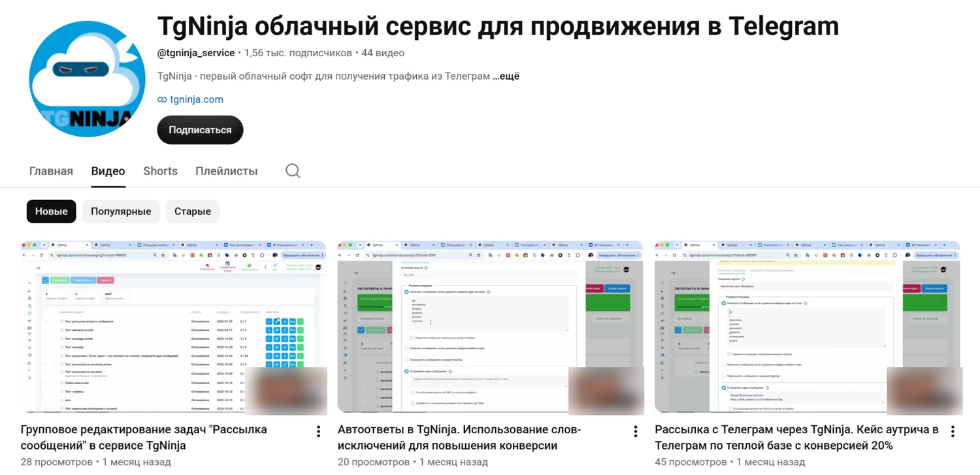980x475 pixels.
Task: Subscribe with the Подписаться button
Action: tap(200, 130)
